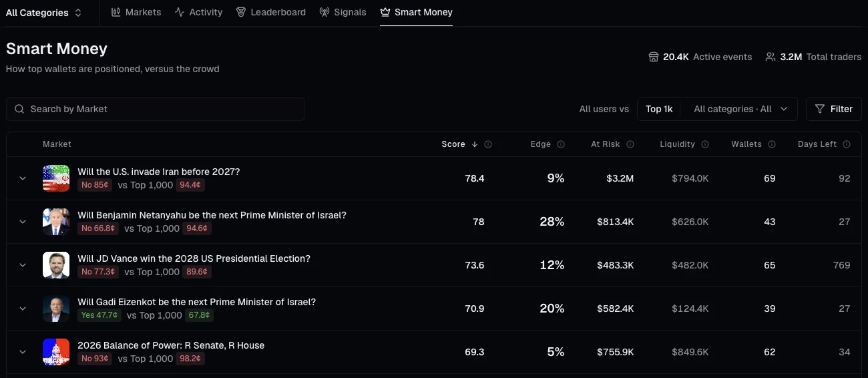Show the At Risk info icon

630,144
